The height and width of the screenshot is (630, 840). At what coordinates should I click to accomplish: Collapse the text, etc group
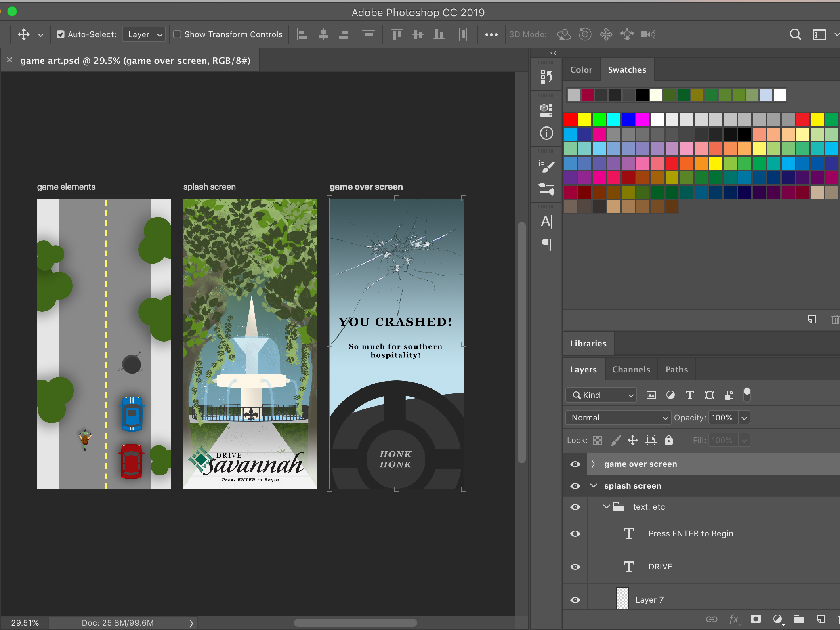[x=606, y=507]
